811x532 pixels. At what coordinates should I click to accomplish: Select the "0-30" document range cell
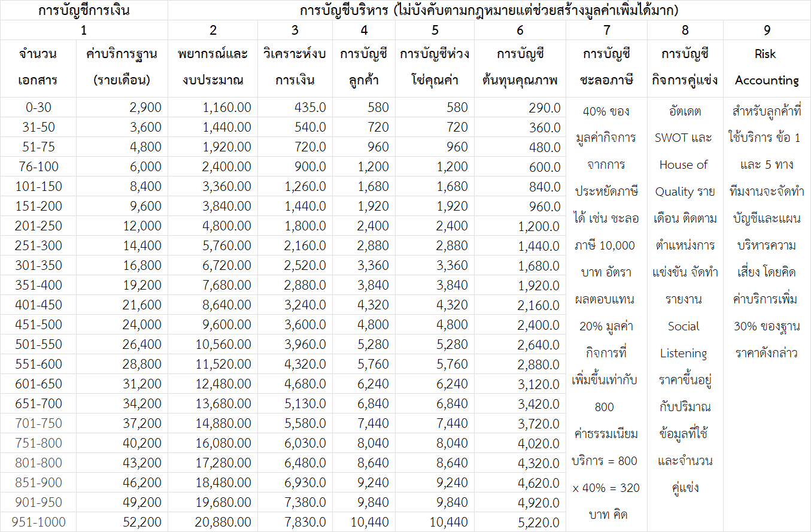[x=38, y=108]
